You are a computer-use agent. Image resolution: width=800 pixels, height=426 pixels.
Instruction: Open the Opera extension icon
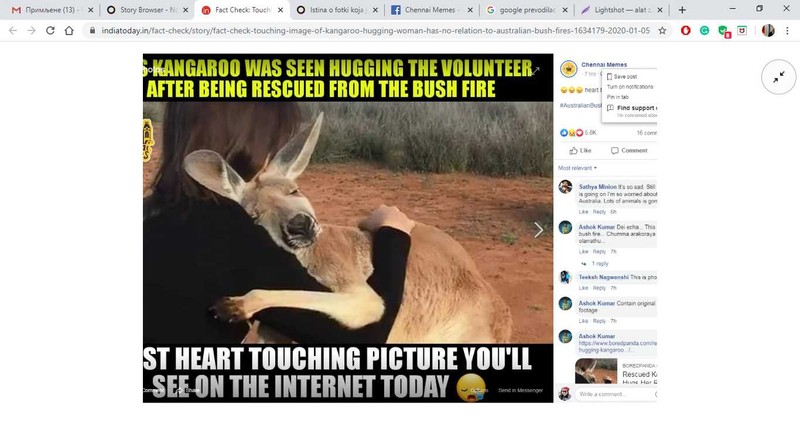tap(686, 31)
